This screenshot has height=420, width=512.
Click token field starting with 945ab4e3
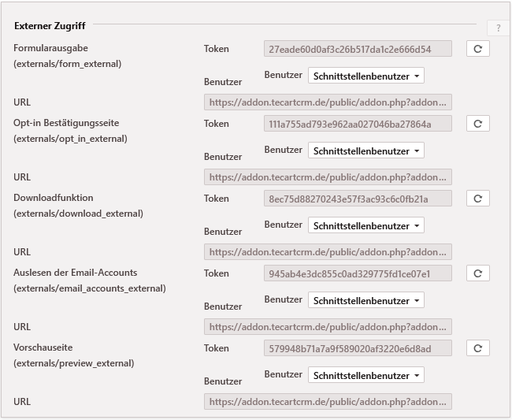(358, 273)
